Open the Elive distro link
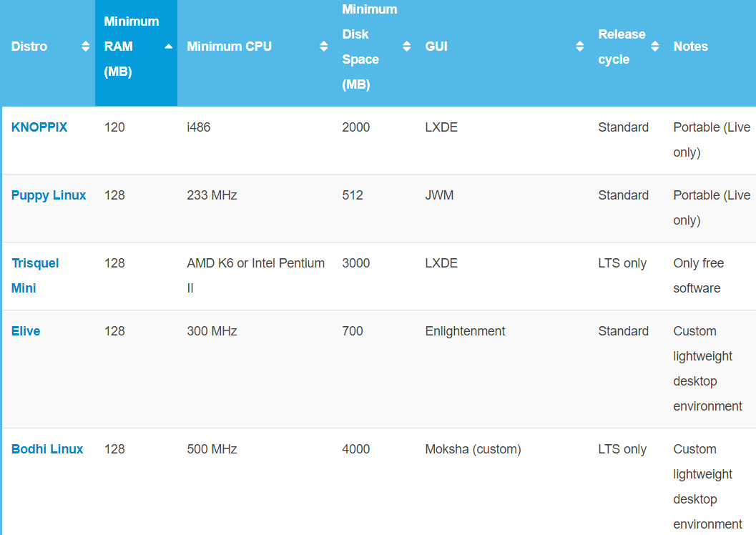 [26, 331]
